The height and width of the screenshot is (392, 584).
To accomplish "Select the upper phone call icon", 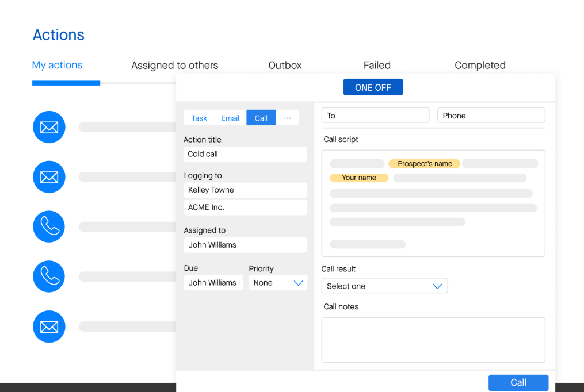I will pos(49,226).
